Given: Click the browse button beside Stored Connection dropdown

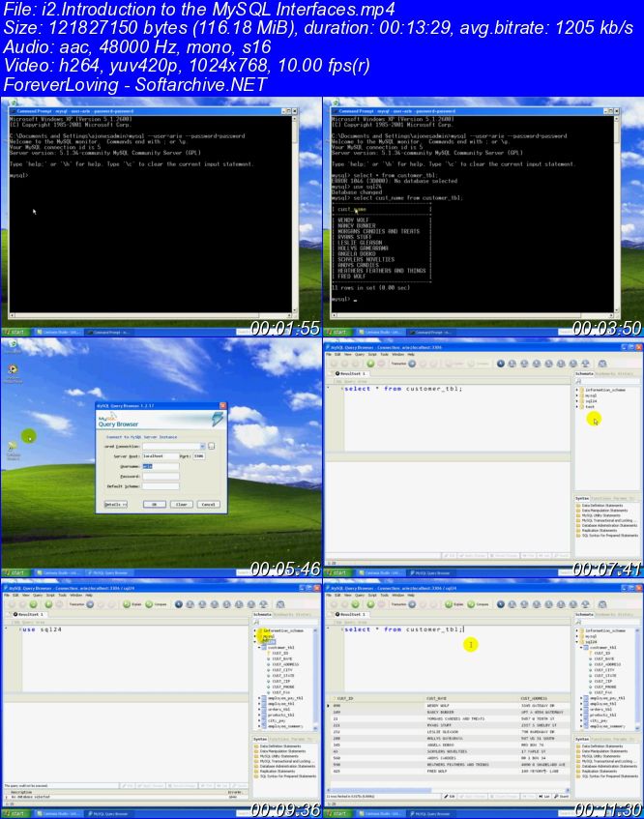Looking at the screenshot, I should coord(211,446).
